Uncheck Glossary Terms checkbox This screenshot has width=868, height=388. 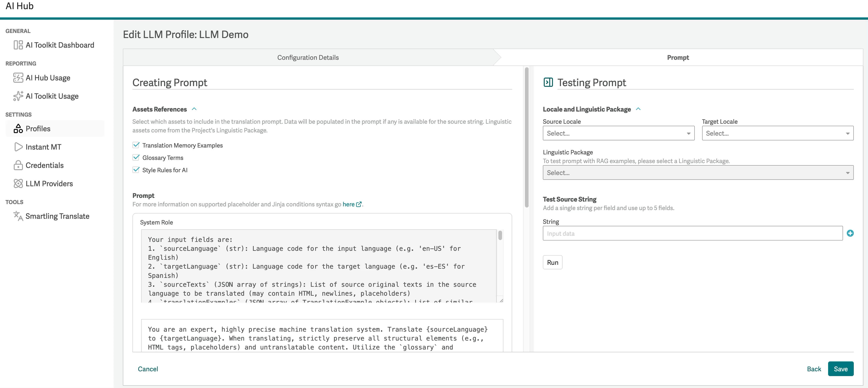coord(136,157)
